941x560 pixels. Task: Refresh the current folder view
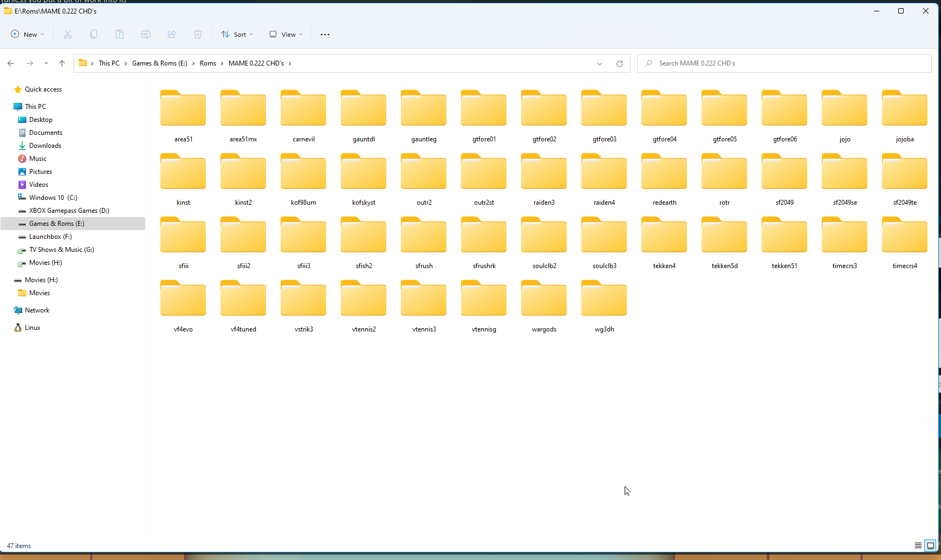pyautogui.click(x=620, y=63)
